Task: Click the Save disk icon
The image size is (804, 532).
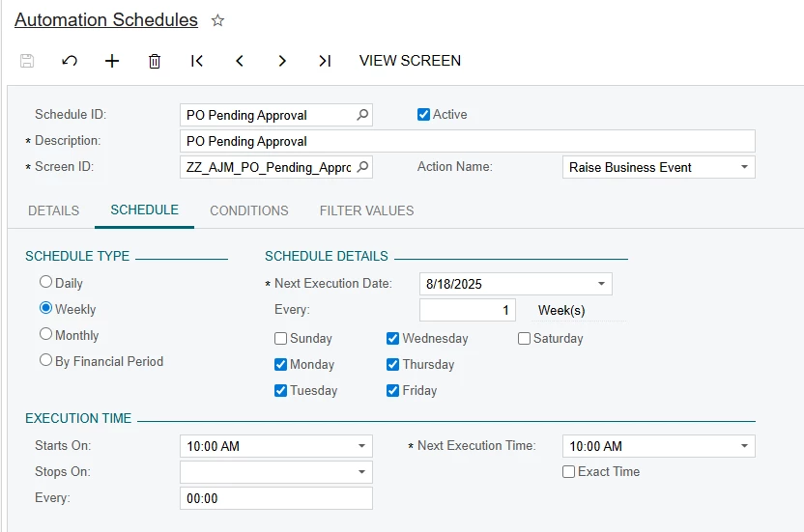Action: coord(27,61)
